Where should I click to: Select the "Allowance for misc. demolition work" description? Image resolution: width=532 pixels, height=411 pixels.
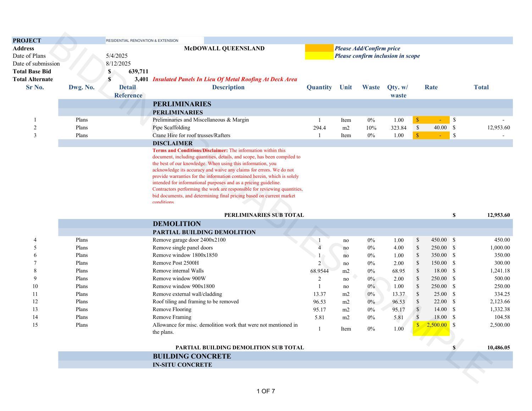point(225,328)
